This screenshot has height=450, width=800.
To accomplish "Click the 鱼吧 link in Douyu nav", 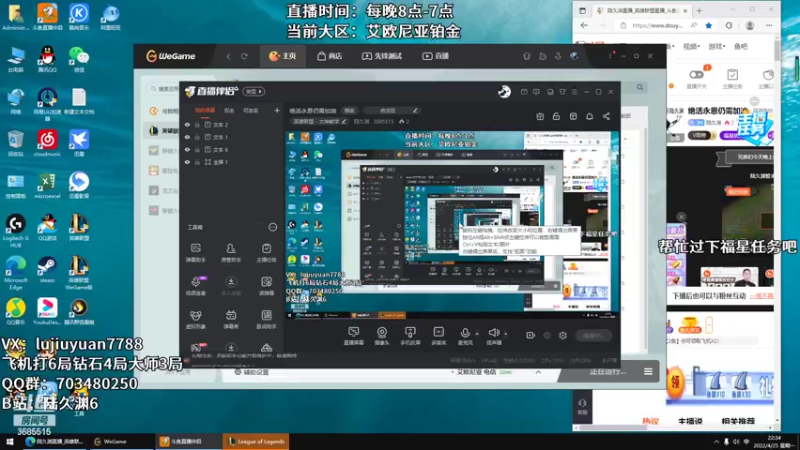I will (x=740, y=46).
